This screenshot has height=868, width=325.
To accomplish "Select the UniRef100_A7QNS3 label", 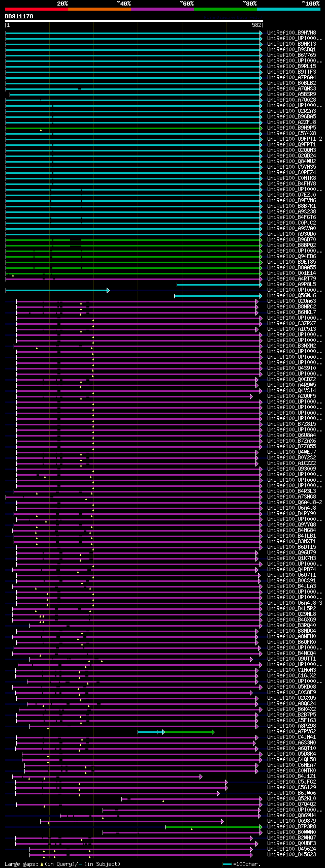I will coord(291,88).
